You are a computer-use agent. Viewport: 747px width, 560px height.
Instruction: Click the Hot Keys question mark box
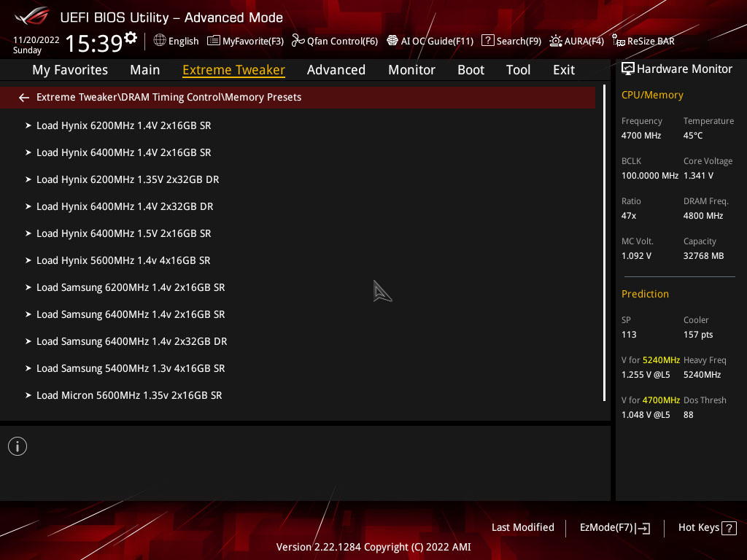click(x=729, y=528)
